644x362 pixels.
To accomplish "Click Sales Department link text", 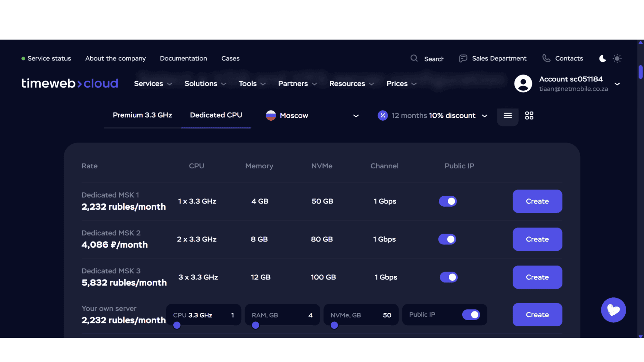I will (x=499, y=58).
